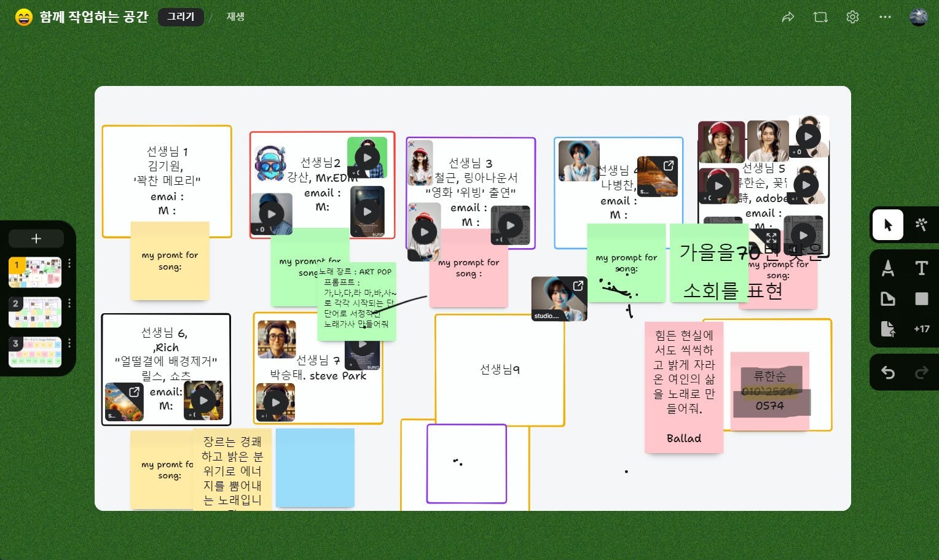Select the arrow cursor selection tool

click(887, 225)
